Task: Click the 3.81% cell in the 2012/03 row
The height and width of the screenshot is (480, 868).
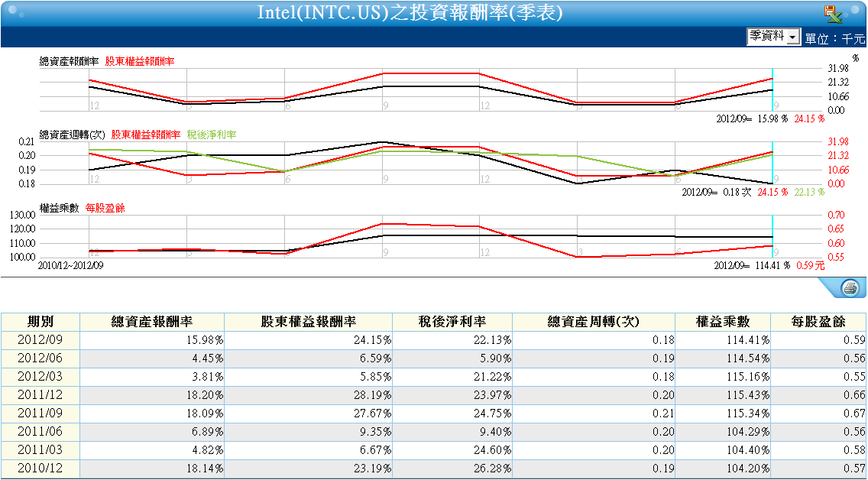Action: point(152,377)
